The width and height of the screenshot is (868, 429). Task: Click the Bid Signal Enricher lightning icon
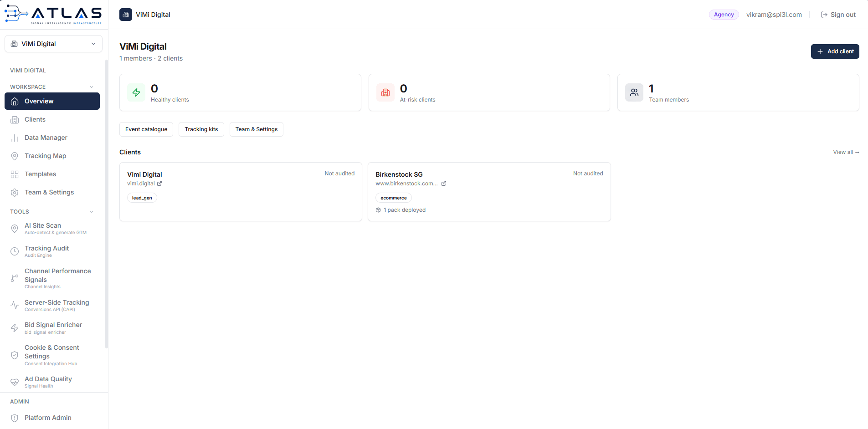15,328
